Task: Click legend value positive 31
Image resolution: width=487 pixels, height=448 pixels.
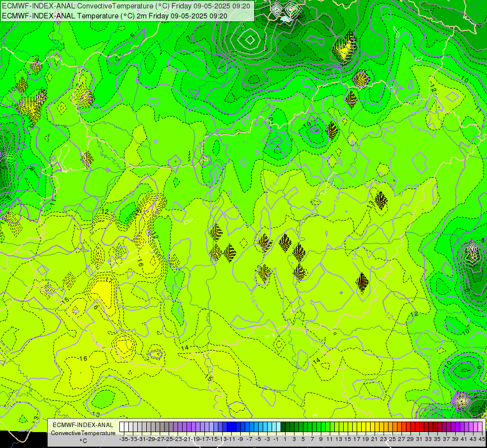Action: click(419, 439)
